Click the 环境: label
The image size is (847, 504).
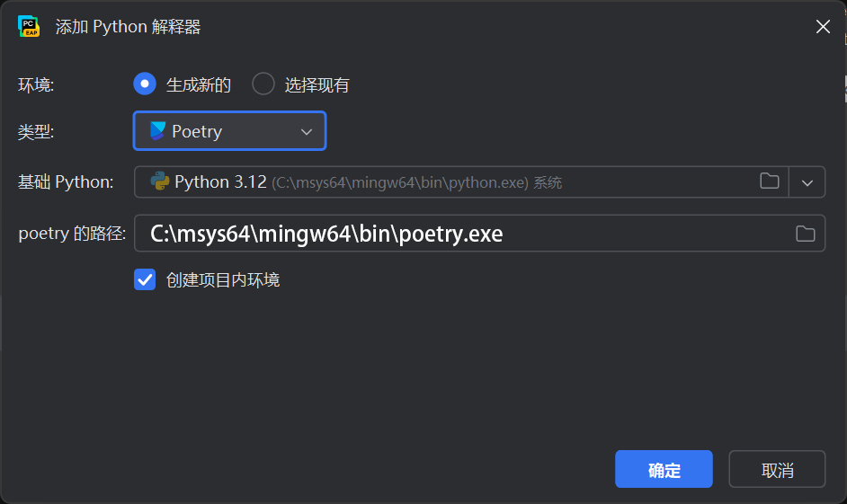click(36, 85)
